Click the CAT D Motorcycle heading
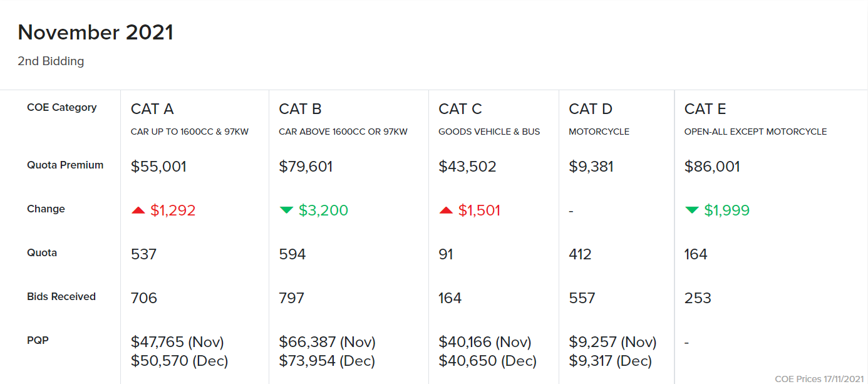868x384 pixels. pos(591,109)
